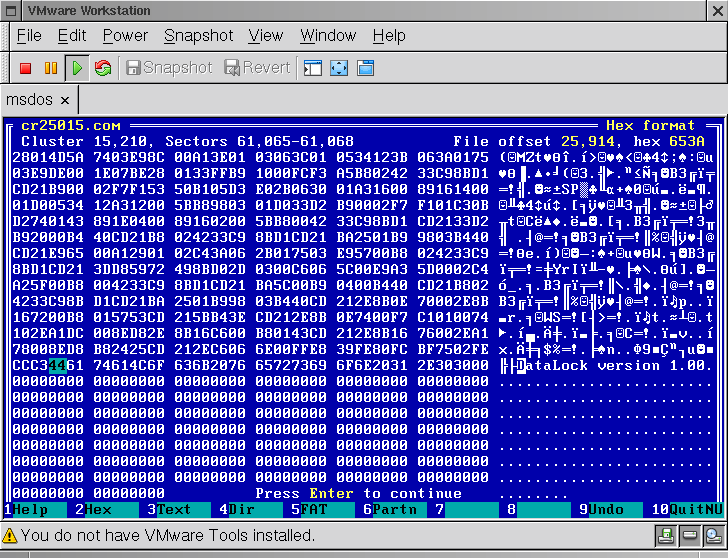This screenshot has height=558, width=728.
Task: Click the red Power Off stop icon
Action: [x=26, y=68]
